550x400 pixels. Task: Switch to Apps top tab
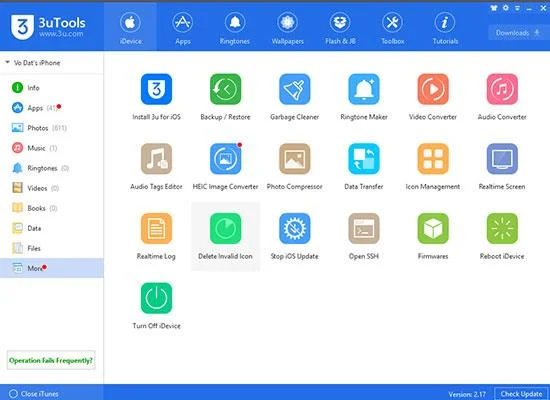[x=183, y=28]
